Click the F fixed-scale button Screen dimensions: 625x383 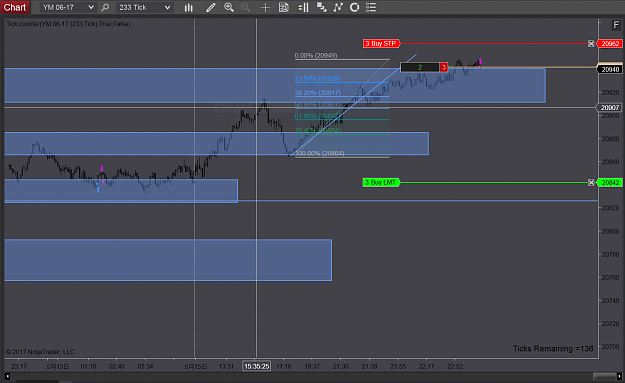[x=616, y=25]
